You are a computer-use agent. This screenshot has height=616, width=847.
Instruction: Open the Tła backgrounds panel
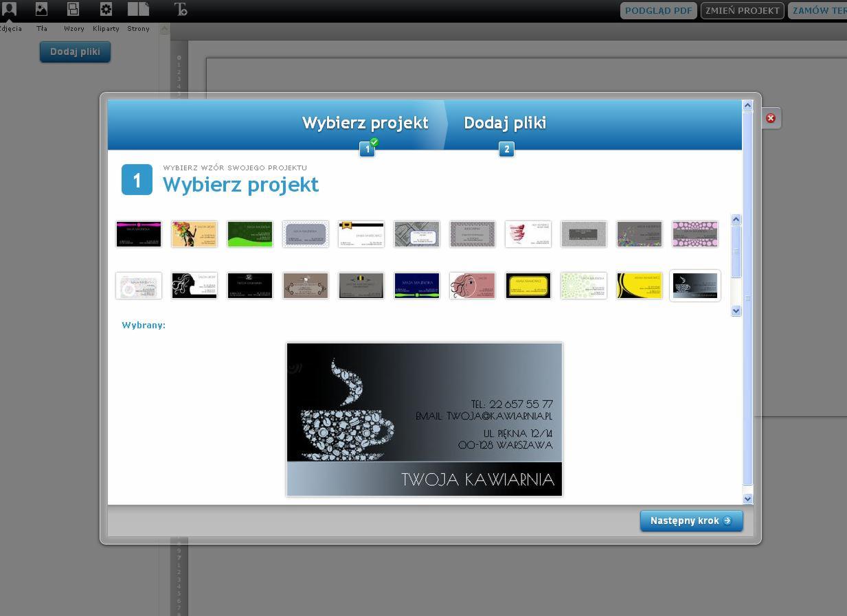click(x=42, y=10)
